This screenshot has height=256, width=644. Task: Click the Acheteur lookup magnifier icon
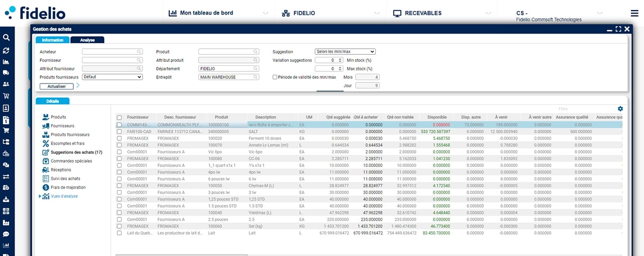pos(139,51)
